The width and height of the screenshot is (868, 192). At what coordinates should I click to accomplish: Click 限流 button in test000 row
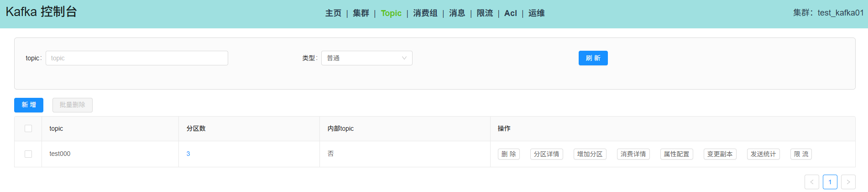pos(801,154)
